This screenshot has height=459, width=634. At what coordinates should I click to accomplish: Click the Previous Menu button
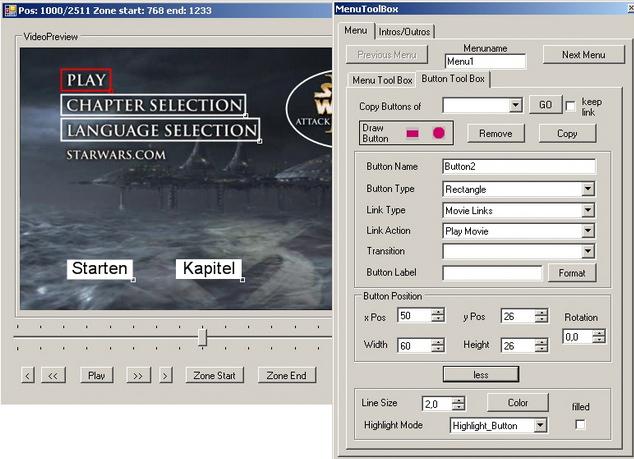pyautogui.click(x=387, y=55)
